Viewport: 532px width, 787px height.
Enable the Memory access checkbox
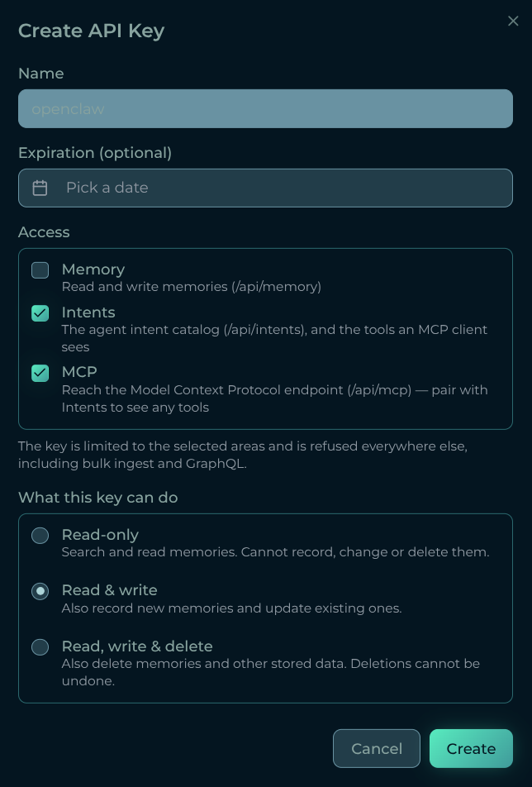click(40, 270)
